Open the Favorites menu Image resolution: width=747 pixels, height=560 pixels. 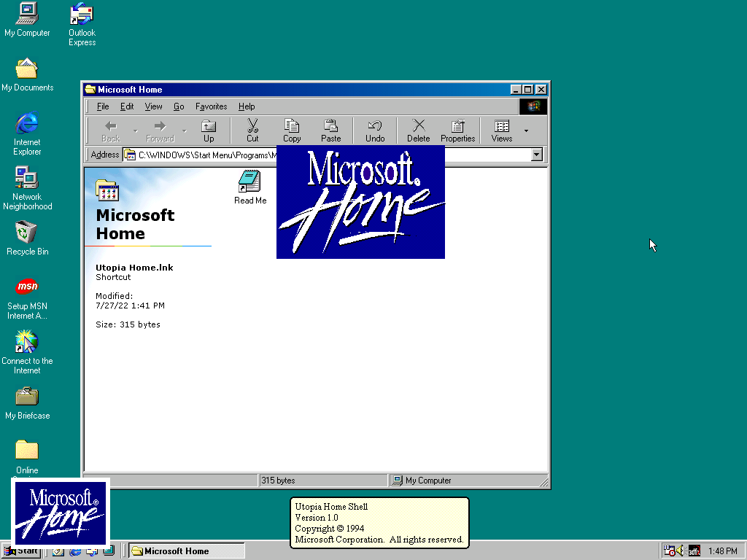pyautogui.click(x=211, y=106)
